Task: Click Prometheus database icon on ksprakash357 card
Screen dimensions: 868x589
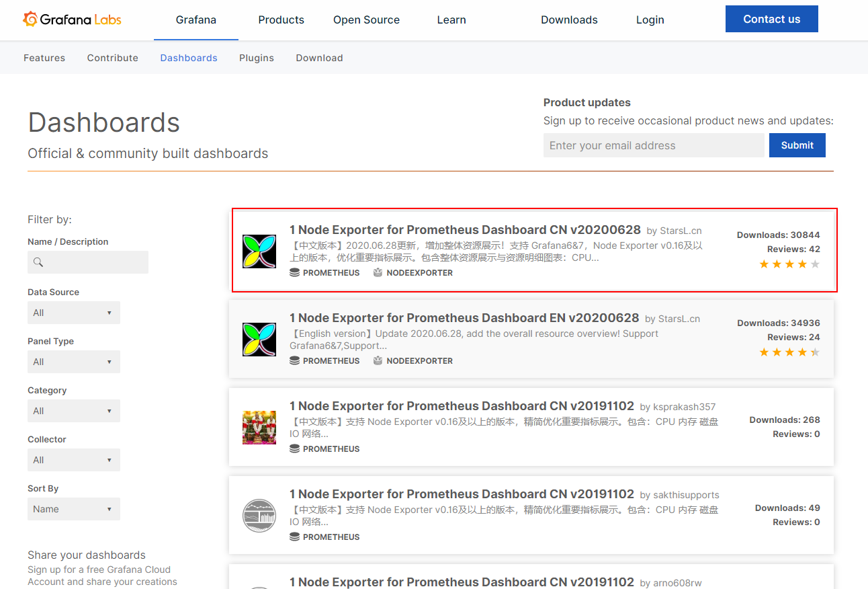Action: (294, 449)
